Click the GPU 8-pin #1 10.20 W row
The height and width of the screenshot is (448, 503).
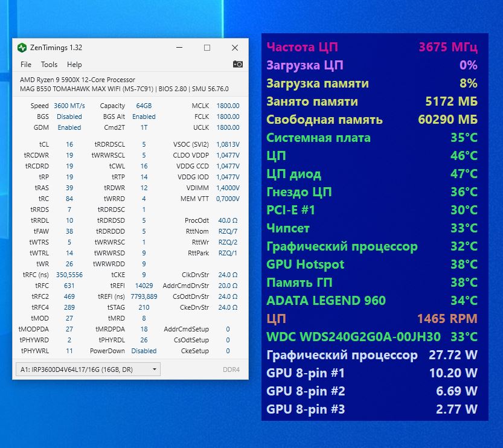[x=372, y=373]
